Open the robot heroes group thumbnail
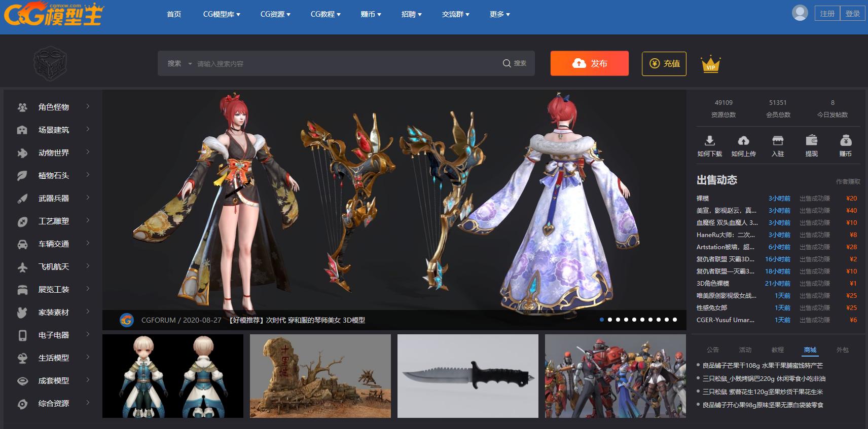The height and width of the screenshot is (429, 868). point(616,376)
